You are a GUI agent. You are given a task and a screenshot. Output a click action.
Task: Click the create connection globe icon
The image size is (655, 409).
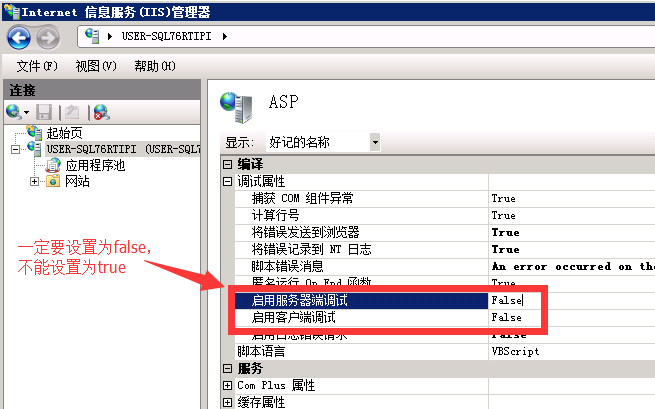tap(13, 113)
